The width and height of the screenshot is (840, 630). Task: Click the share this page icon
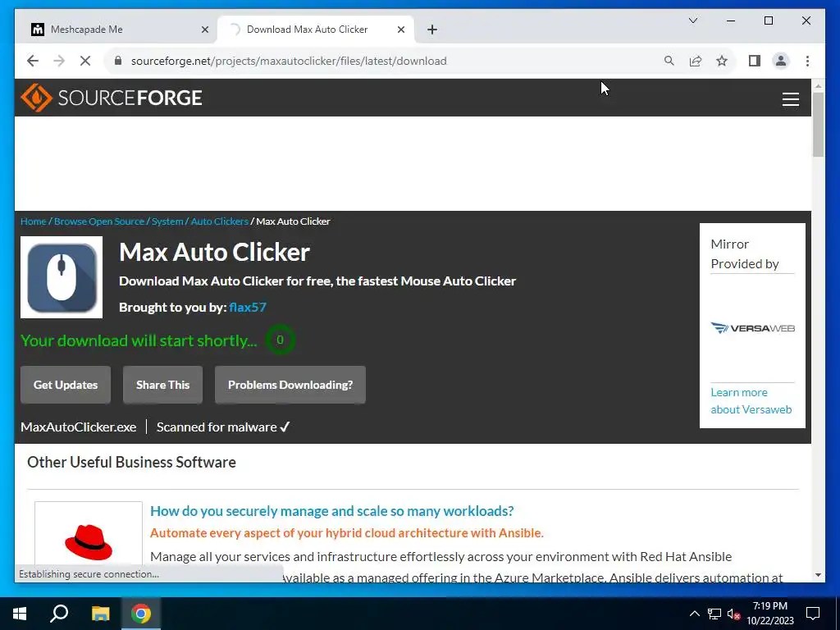point(696,61)
